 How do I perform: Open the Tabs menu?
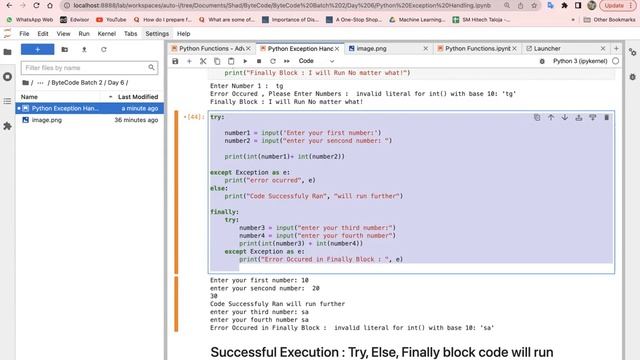(x=131, y=34)
